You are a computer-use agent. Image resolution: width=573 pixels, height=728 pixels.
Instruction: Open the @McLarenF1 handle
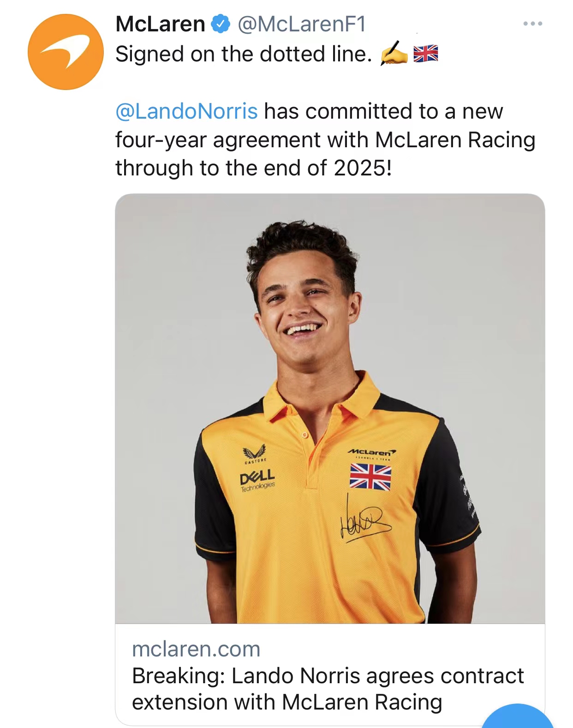(301, 24)
